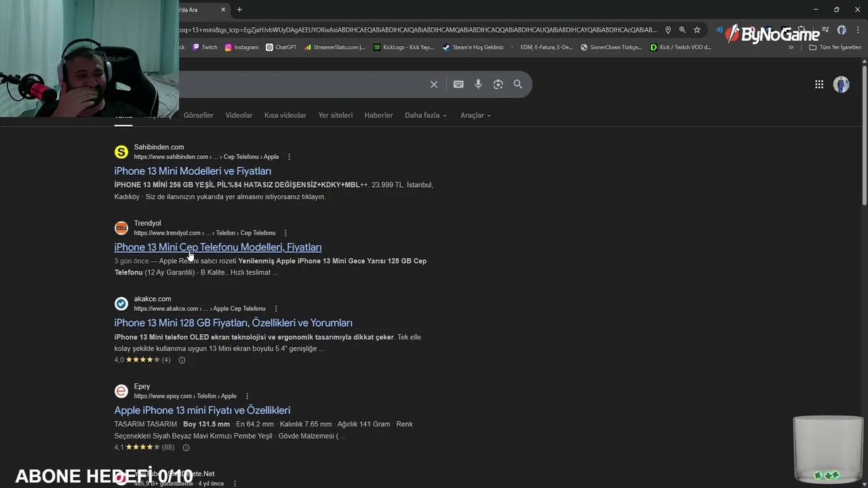
Task: Switch to the Videolar tab
Action: tap(239, 115)
